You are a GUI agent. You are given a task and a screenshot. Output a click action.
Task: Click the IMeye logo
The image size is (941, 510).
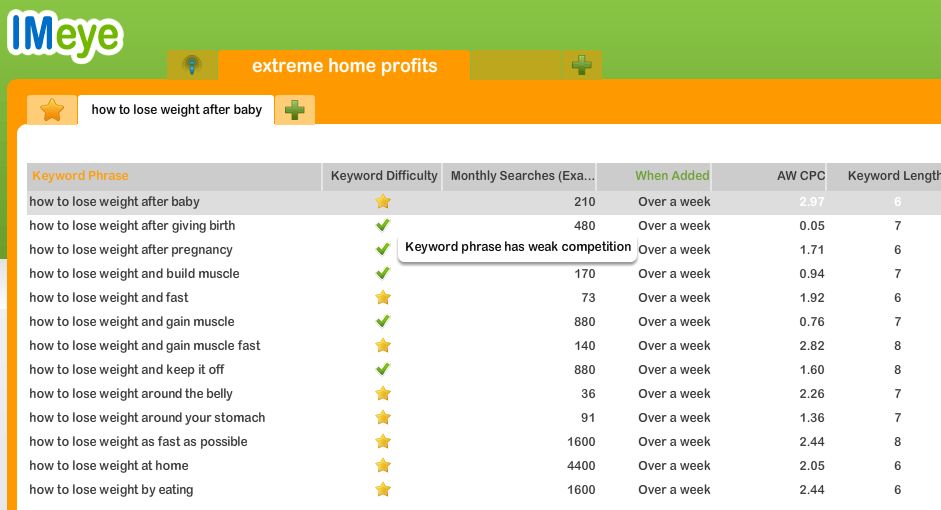click(x=65, y=35)
